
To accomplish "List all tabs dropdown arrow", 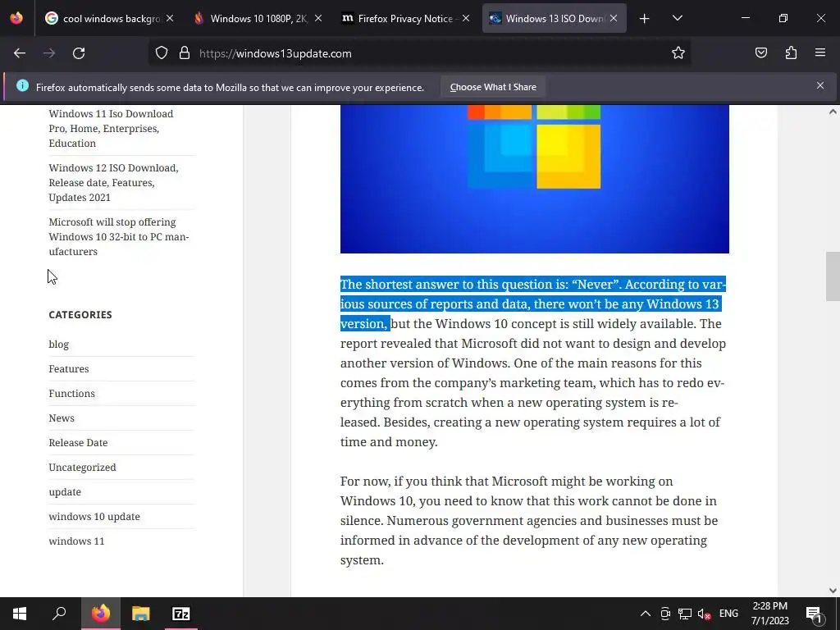I will pos(677,19).
